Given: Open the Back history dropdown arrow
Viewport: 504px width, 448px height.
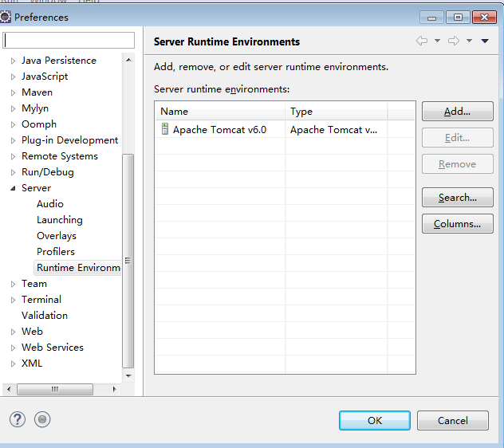Looking at the screenshot, I should click(437, 41).
